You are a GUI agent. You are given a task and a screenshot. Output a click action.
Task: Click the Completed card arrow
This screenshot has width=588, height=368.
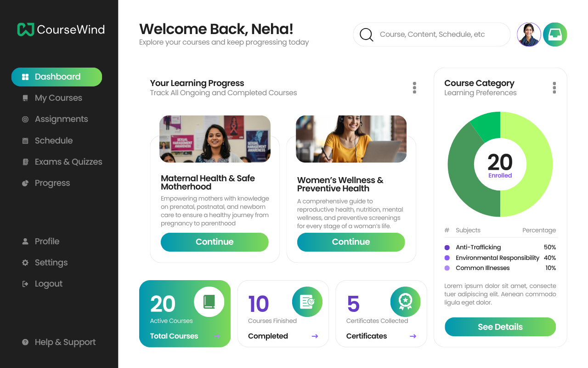(x=315, y=336)
